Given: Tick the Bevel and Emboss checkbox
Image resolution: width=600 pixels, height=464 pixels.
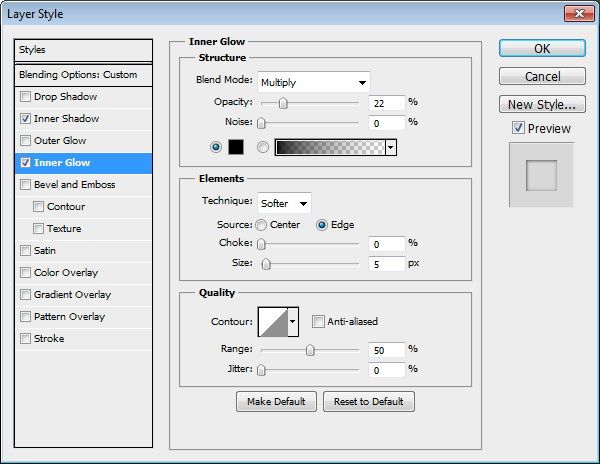Looking at the screenshot, I should click(x=25, y=184).
